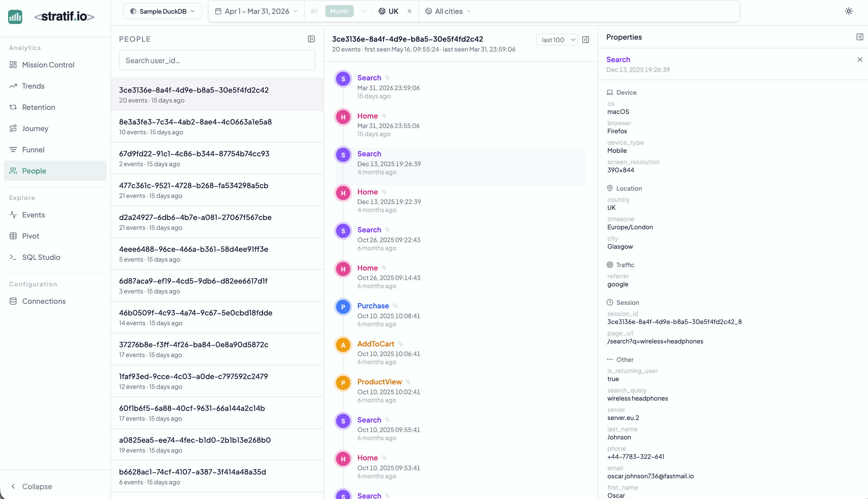The height and width of the screenshot is (499, 868).
Task: Select user 60f1b6f5-6a88-40cf-9631-66a144a2c14b
Action: point(217,413)
